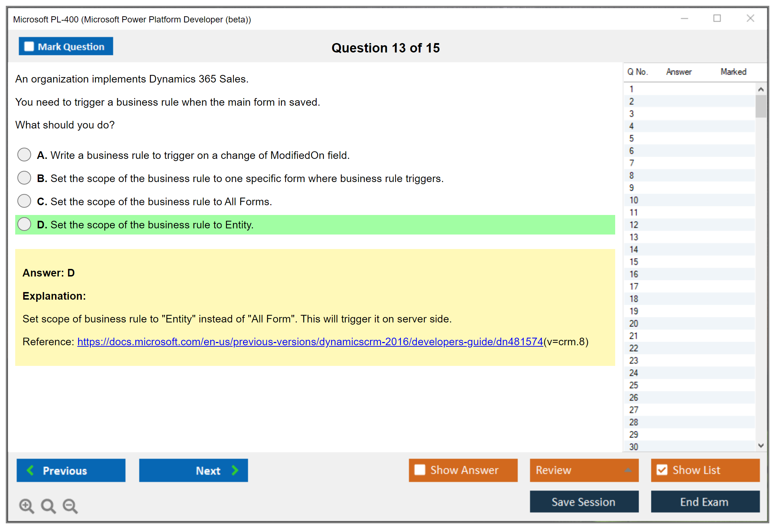Tick the Mark Question checkbox
The height and width of the screenshot is (532, 778).
pos(29,46)
